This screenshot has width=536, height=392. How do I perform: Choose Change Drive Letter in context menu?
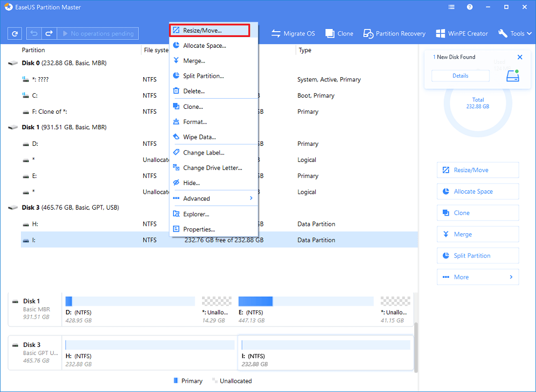pos(214,168)
